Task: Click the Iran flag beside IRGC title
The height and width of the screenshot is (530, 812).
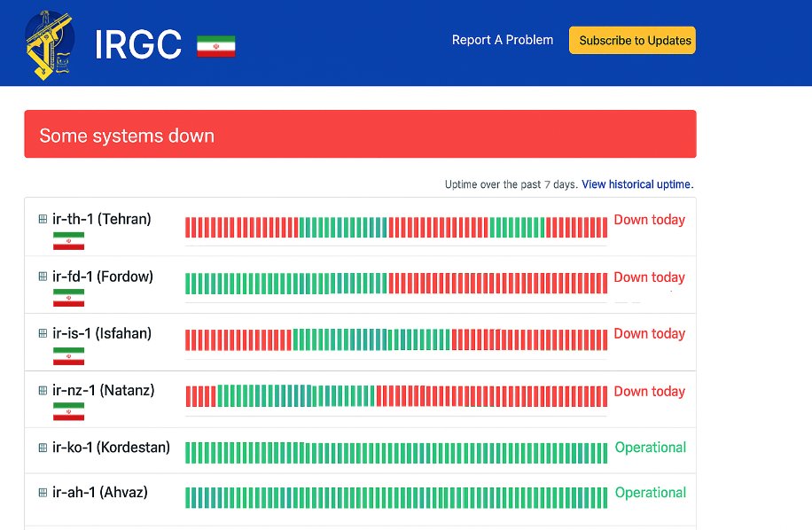Action: click(x=216, y=46)
